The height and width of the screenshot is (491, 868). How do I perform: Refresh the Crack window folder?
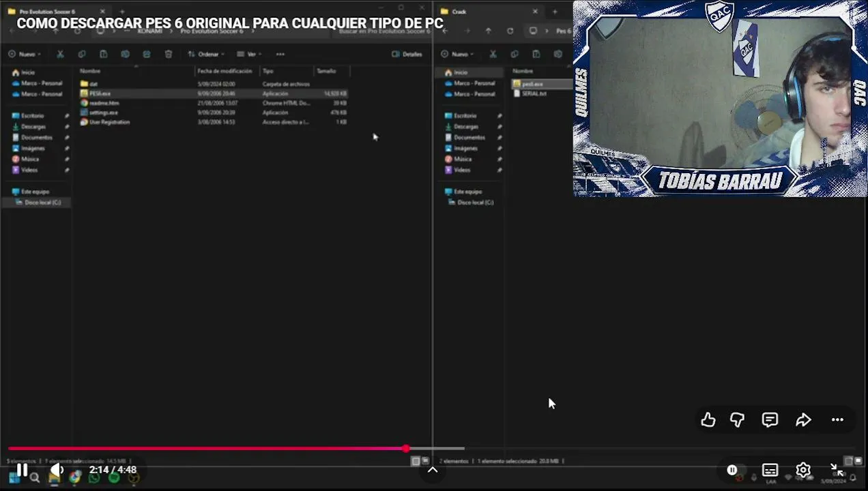pyautogui.click(x=510, y=31)
